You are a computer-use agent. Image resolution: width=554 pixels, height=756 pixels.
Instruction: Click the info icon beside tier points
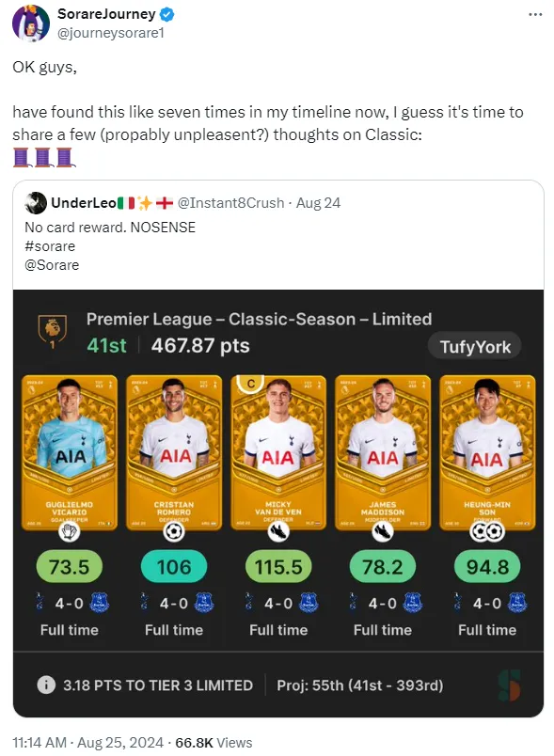[46, 685]
